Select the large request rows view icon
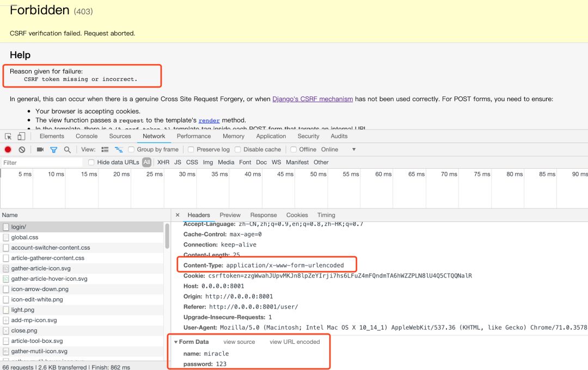This screenshot has width=588, height=370. coord(105,150)
